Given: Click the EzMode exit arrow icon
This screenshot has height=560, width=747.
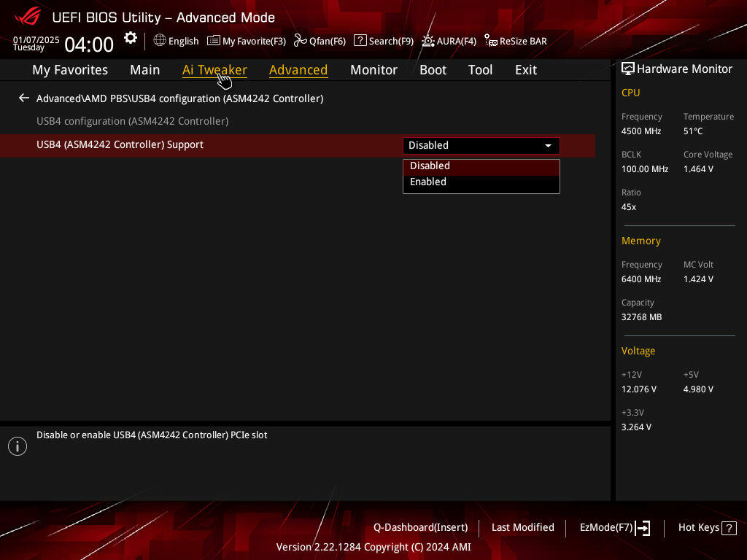Looking at the screenshot, I should [643, 528].
